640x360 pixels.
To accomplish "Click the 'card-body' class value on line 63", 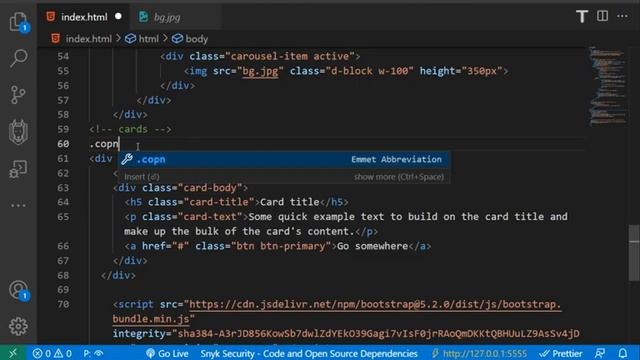I will coord(210,188).
